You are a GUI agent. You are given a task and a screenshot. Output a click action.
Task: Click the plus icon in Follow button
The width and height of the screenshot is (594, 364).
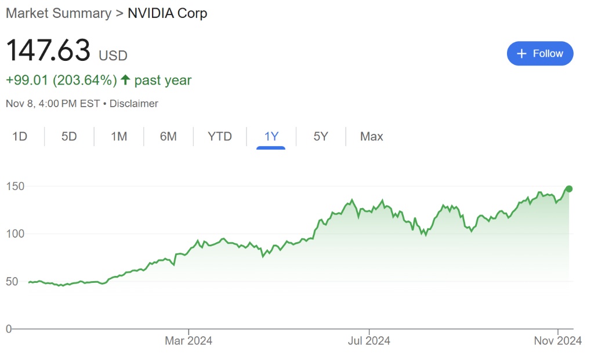(x=521, y=53)
